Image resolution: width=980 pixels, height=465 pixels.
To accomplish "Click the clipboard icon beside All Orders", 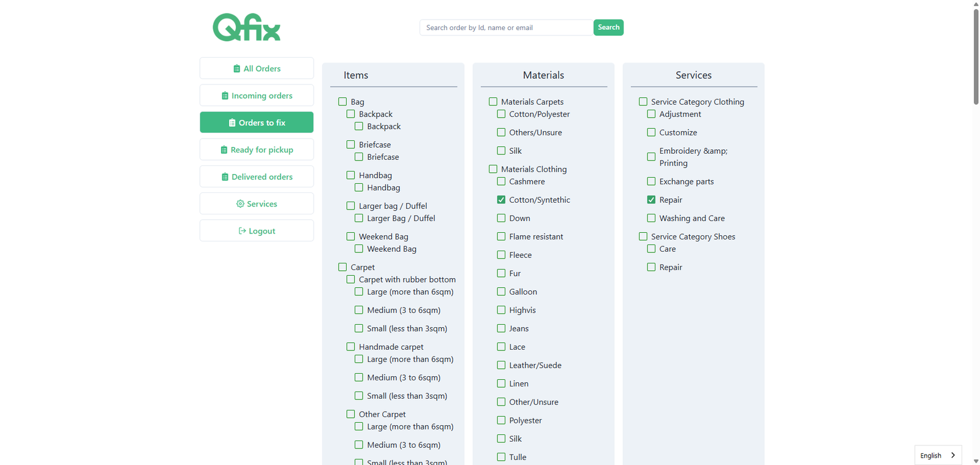I will (236, 69).
